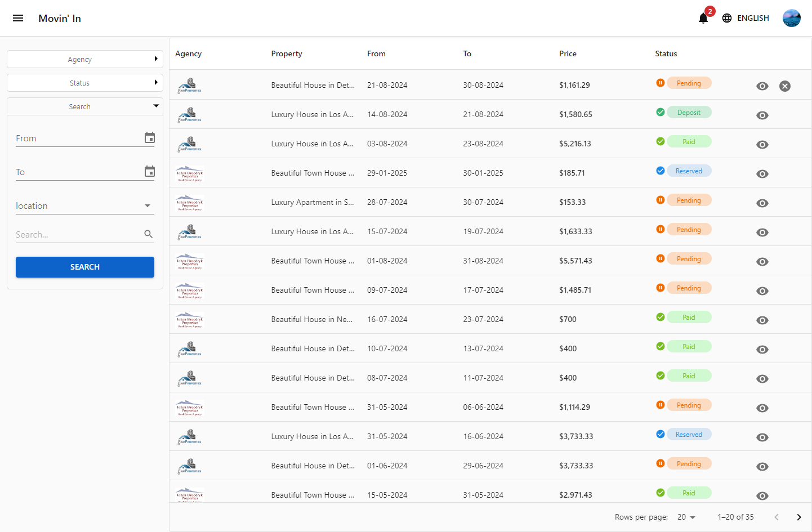Click the blue SEARCH button
Viewport: 812px width, 532px height.
85,267
